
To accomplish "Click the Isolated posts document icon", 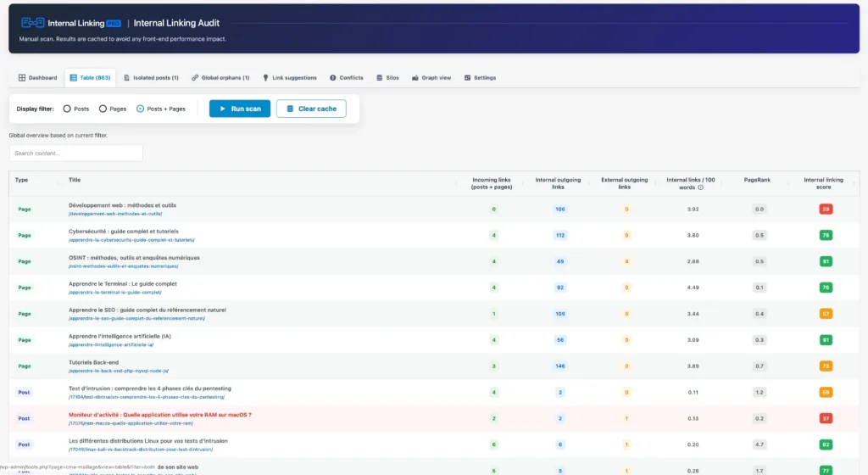I will click(x=127, y=77).
